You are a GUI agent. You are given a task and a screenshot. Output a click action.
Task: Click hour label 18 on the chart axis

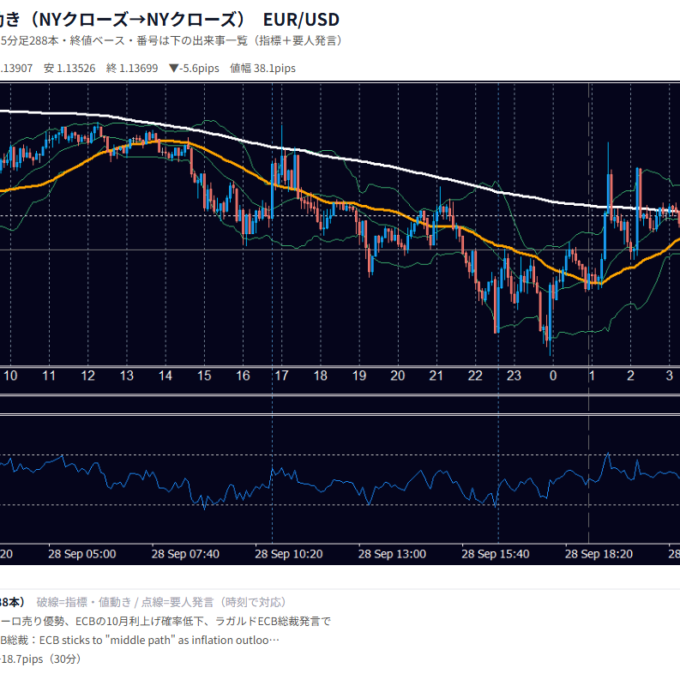click(x=320, y=376)
